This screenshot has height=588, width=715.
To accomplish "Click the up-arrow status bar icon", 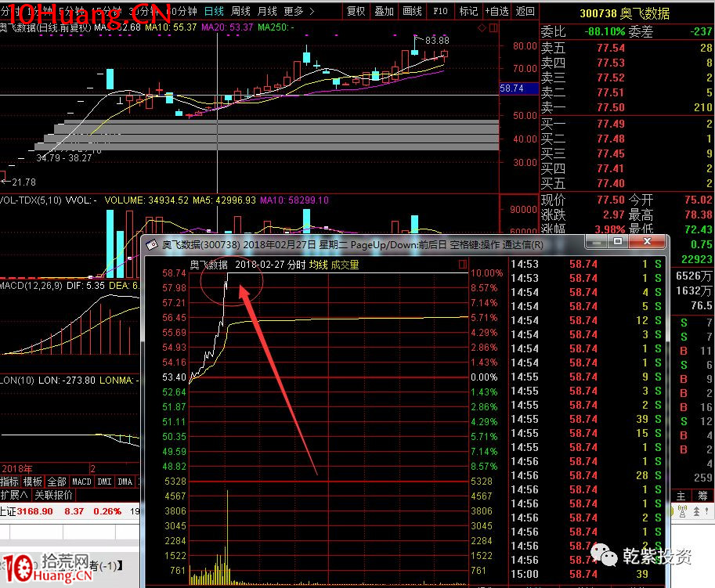I will point(697,512).
